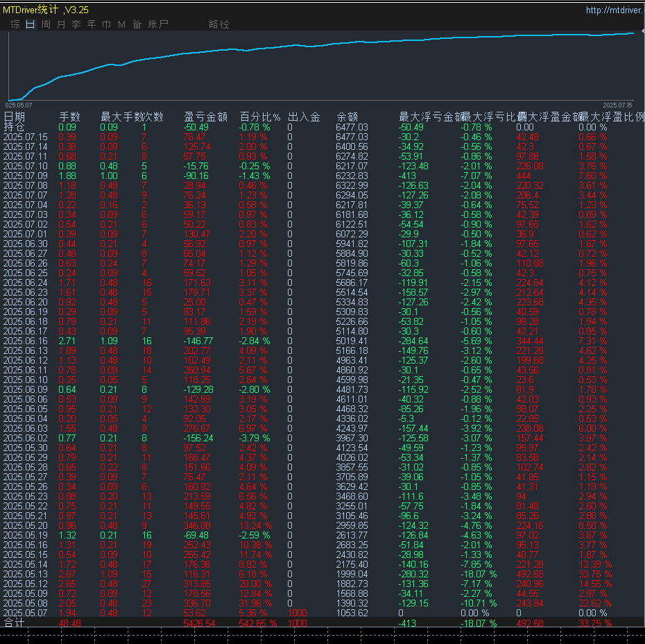Click the 出入金 column header
Viewport: 645px width, 644px height.
[x=304, y=117]
